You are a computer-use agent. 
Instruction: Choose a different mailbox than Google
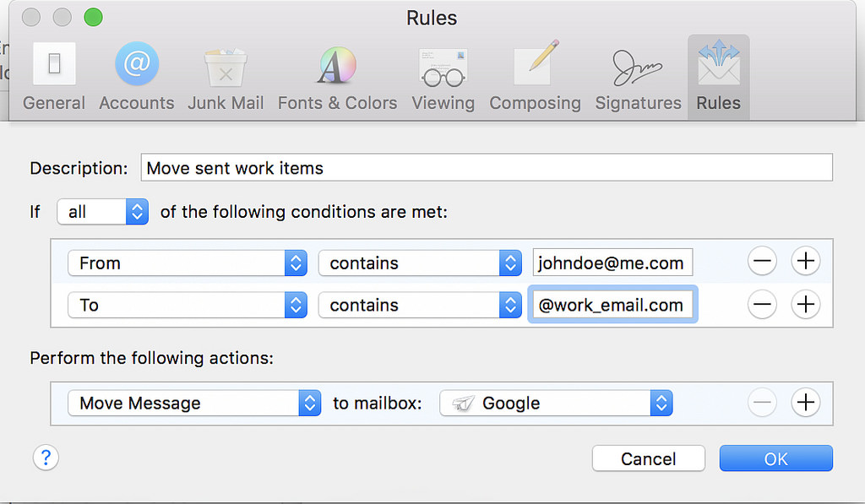556,404
